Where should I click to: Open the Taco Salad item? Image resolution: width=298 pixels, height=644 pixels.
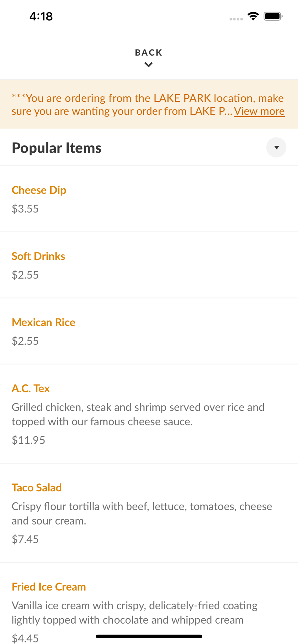(37, 488)
